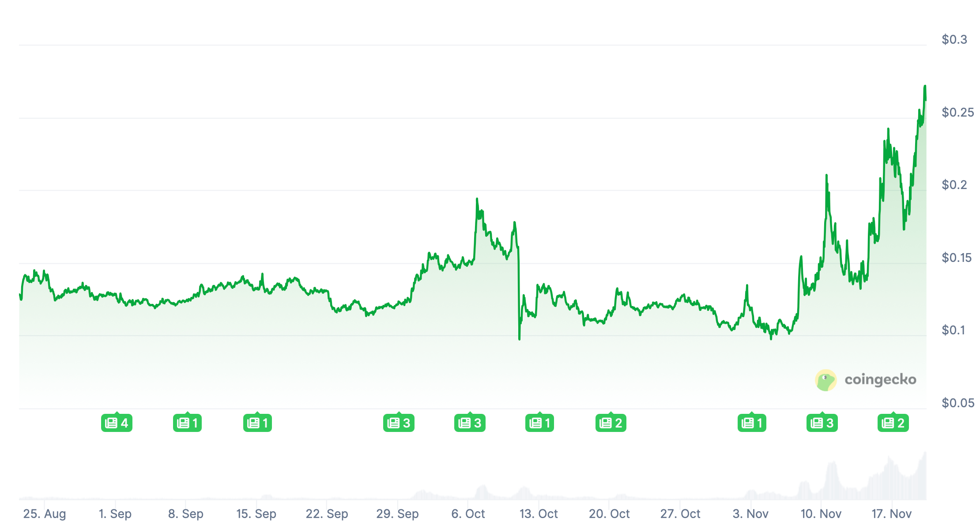This screenshot has width=980, height=530.
Task: Click the news marker above 13. Oct
Action: [539, 423]
